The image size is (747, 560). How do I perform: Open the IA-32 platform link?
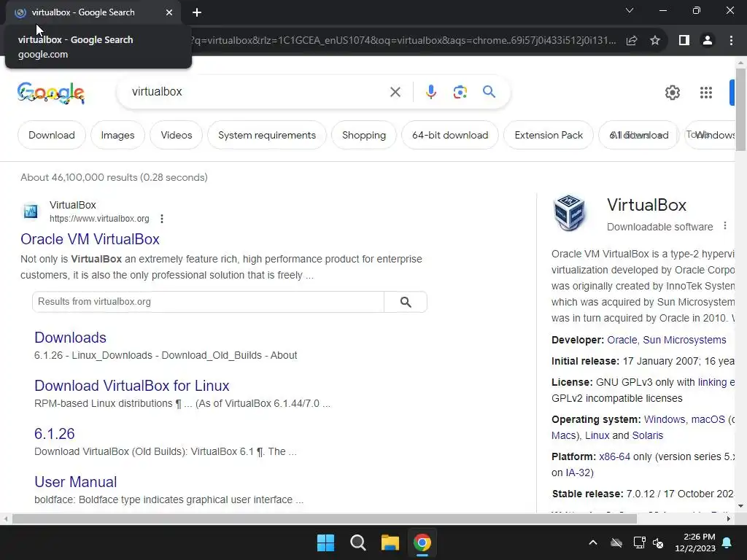(x=577, y=472)
